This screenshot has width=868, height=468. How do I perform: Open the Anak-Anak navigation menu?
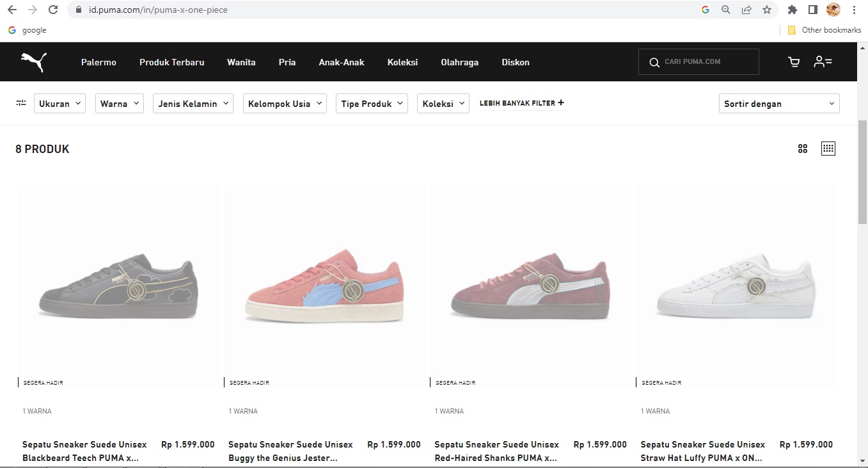pos(342,62)
